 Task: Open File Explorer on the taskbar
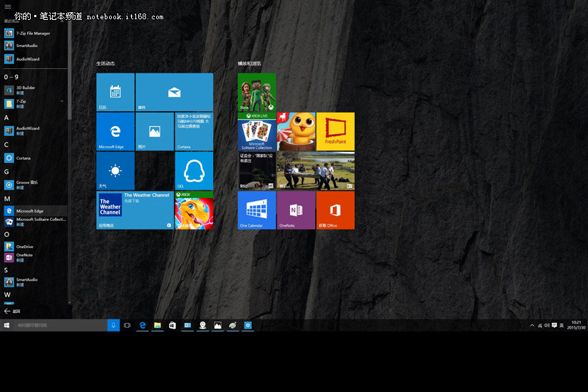click(158, 325)
